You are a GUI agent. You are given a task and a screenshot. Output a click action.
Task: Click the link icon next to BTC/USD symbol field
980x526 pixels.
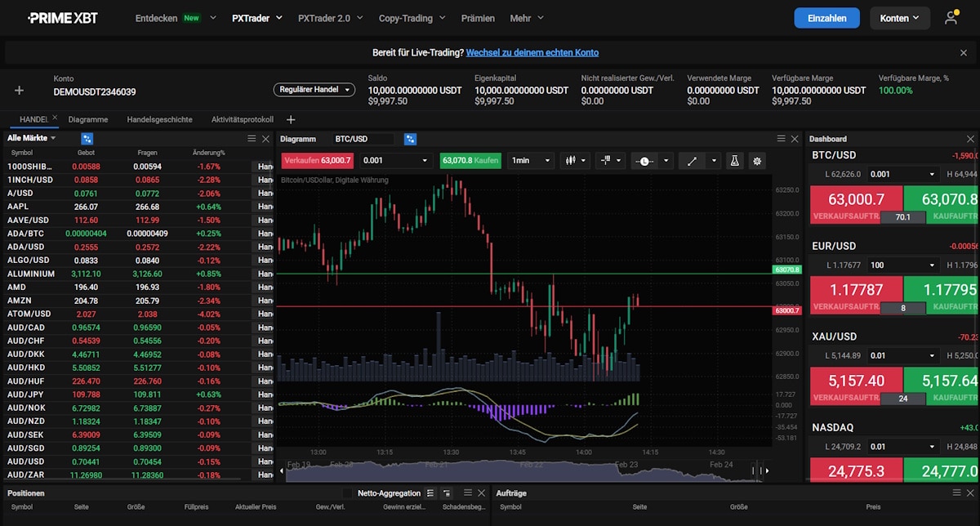(411, 139)
